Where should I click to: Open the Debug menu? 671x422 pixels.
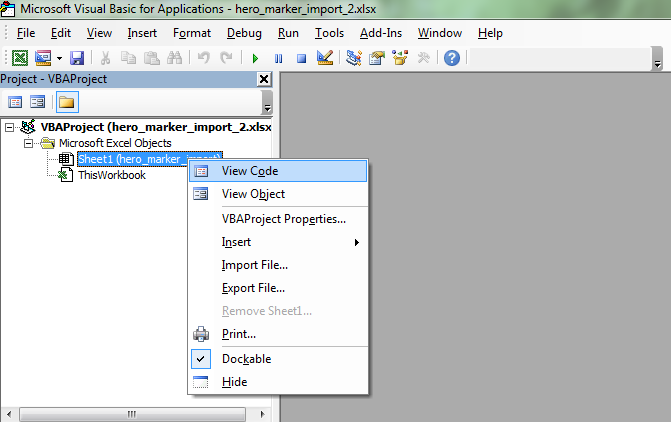[x=244, y=33]
